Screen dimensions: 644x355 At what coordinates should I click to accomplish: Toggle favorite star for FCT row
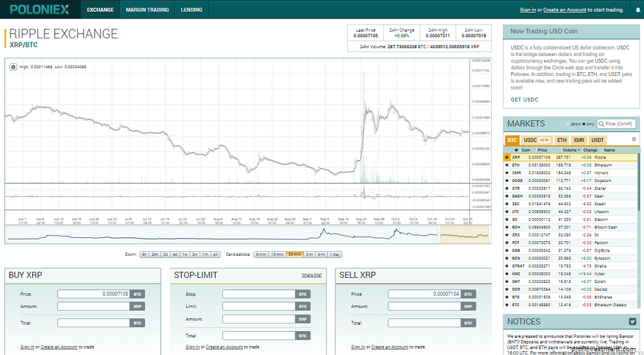tap(507, 243)
